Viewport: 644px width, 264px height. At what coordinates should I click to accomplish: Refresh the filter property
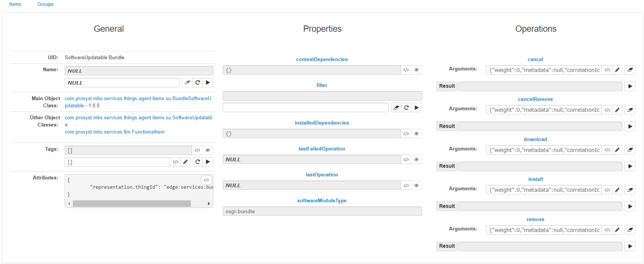(x=406, y=107)
